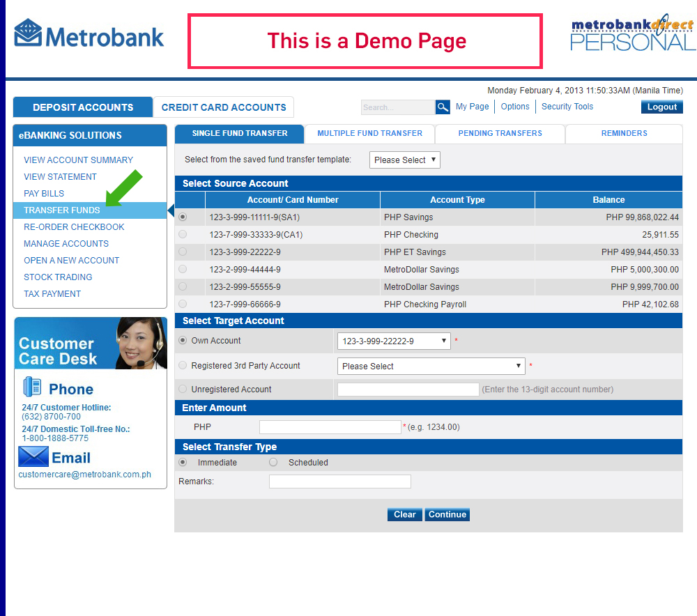The width and height of the screenshot is (697, 616).
Task: Click the Phone icon in Customer Care Desk
Action: pyautogui.click(x=32, y=387)
